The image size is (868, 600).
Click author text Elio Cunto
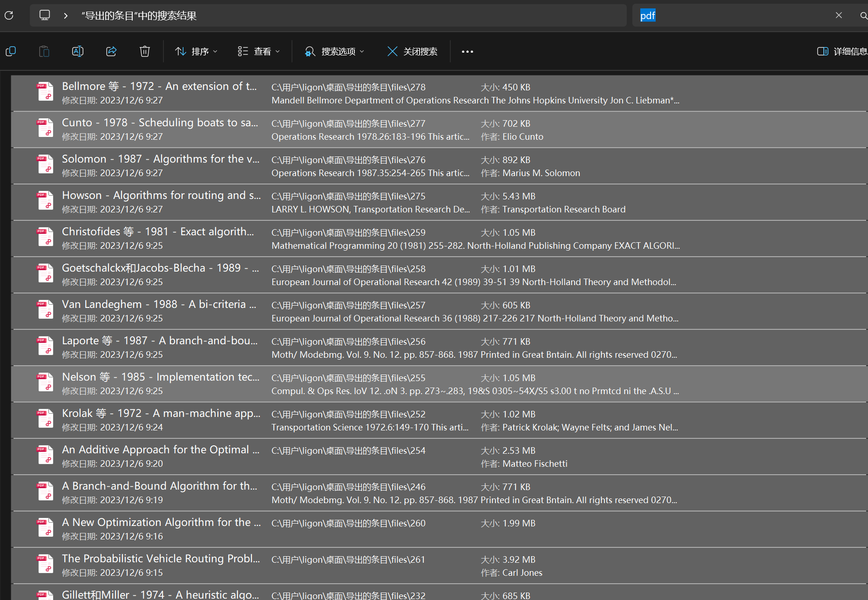point(523,136)
